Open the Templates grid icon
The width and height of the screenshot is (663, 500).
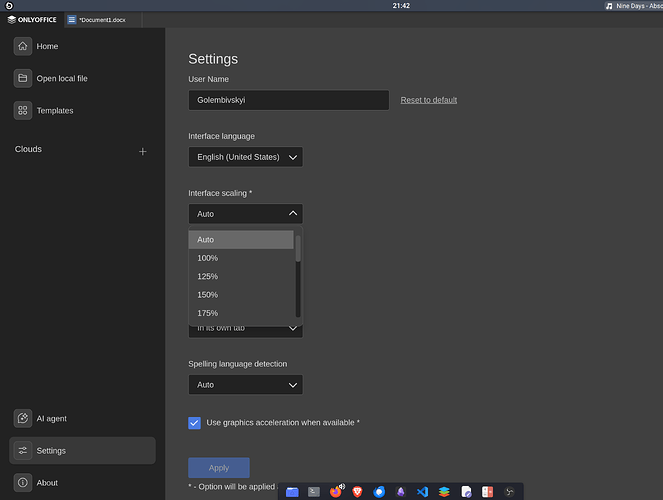click(x=22, y=110)
